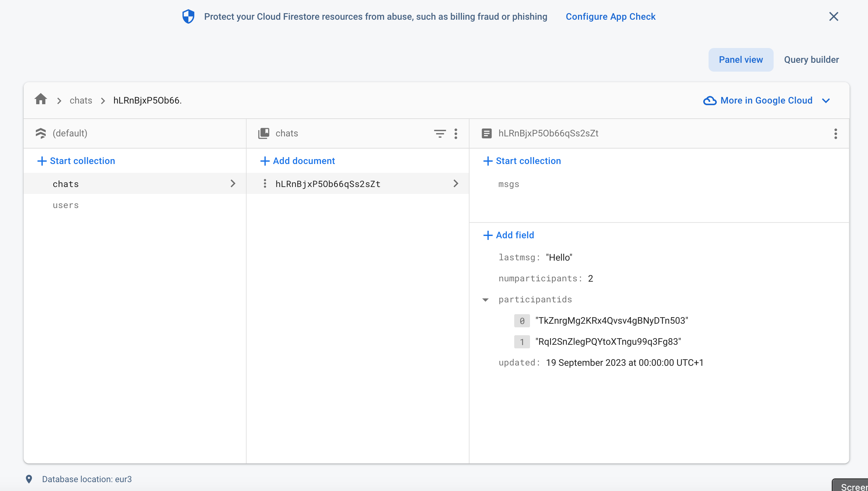Viewport: 868px width, 491px height.
Task: Click the chats collection icon in header
Action: click(x=263, y=133)
